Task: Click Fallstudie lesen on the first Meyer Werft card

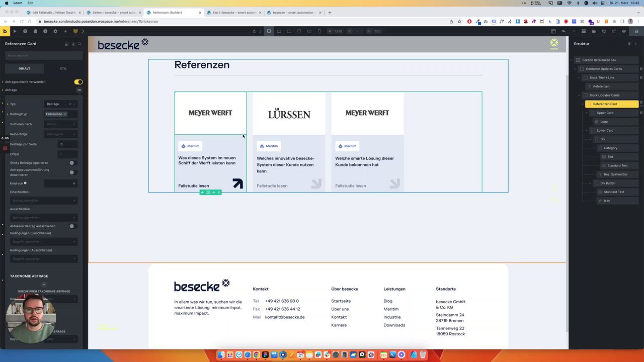Action: point(194,186)
